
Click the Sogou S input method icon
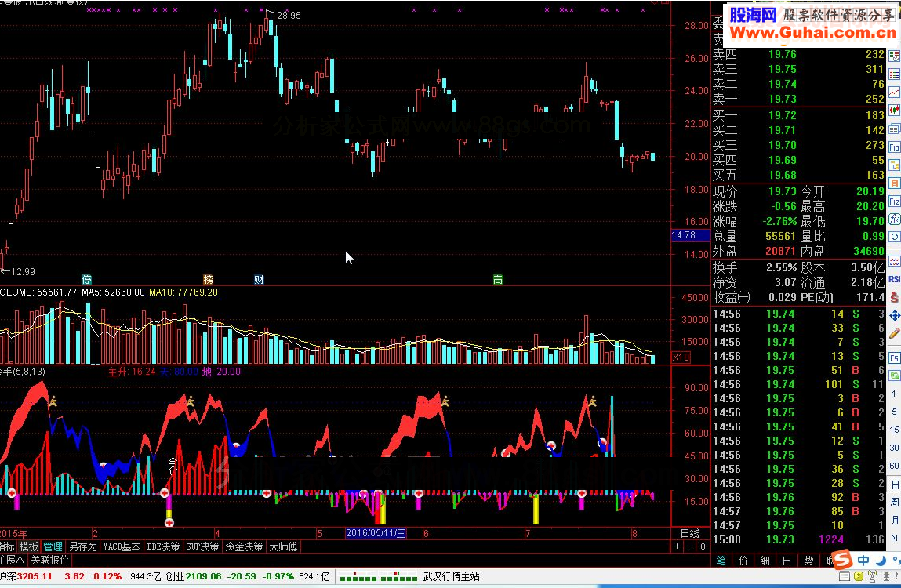(842, 559)
